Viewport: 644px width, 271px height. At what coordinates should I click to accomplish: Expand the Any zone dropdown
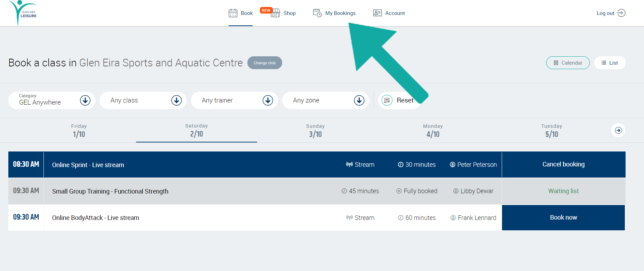(326, 100)
